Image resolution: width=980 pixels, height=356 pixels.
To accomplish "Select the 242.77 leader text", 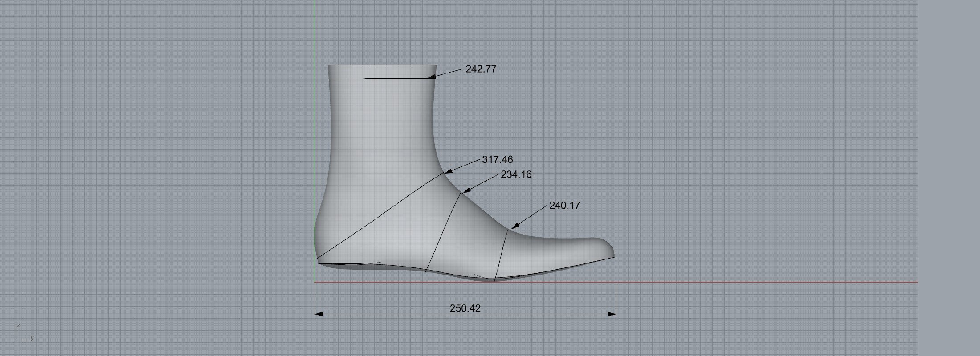I will pyautogui.click(x=481, y=69).
